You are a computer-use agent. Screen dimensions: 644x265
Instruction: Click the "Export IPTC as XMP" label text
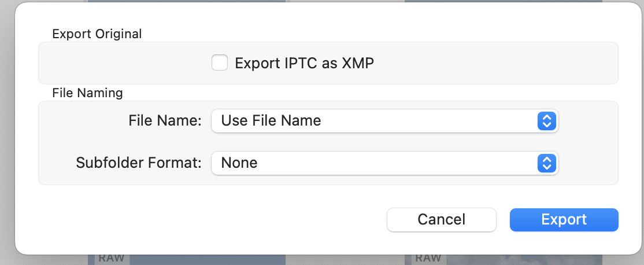pos(304,63)
